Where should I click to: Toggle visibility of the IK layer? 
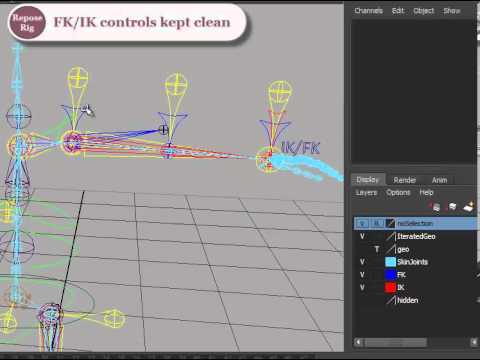pyautogui.click(x=362, y=287)
